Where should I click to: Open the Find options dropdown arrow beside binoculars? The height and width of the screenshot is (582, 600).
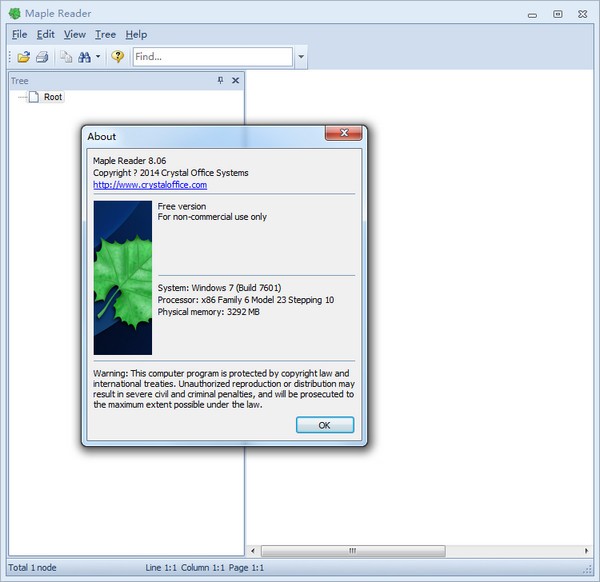coord(98,57)
